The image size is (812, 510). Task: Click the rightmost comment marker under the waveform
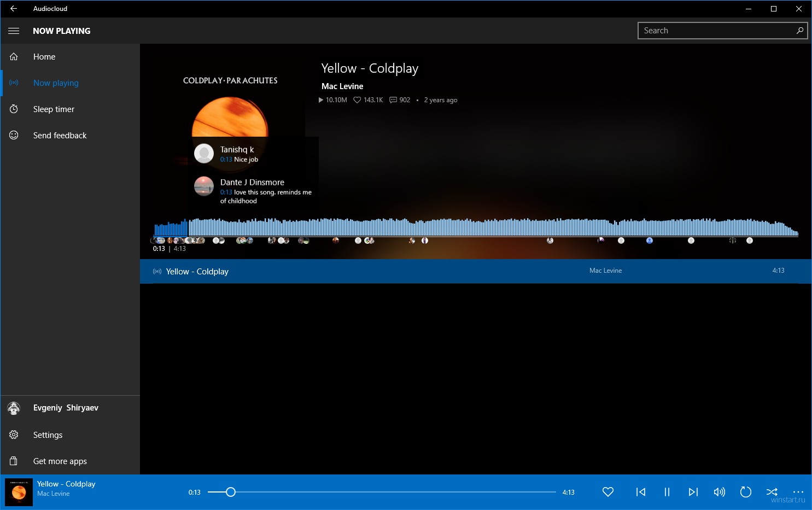750,241
